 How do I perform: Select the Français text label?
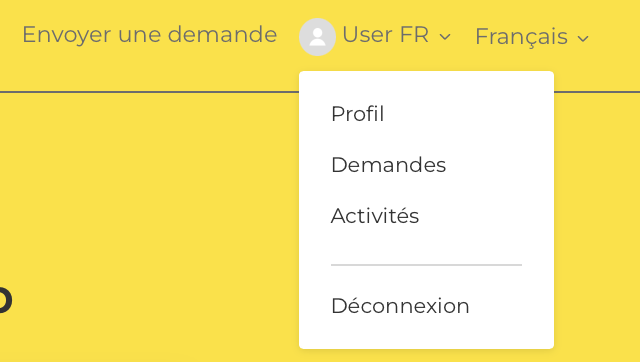[522, 37]
